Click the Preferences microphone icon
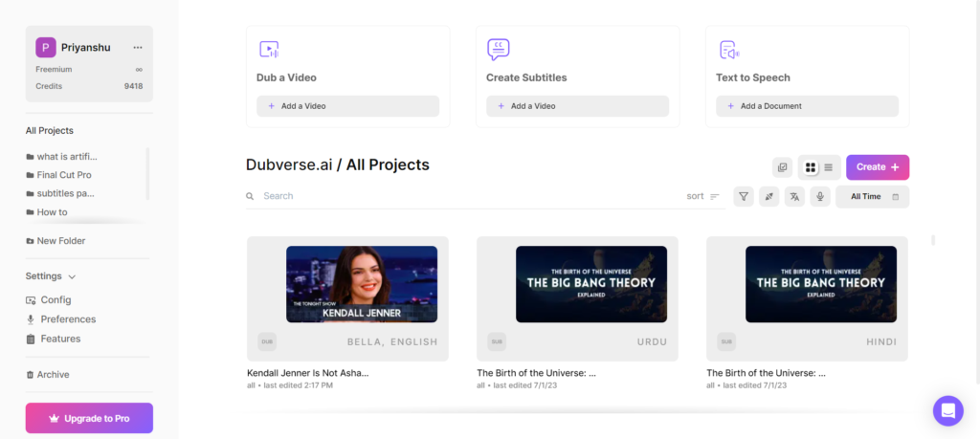The width and height of the screenshot is (980, 439). tap(30, 319)
